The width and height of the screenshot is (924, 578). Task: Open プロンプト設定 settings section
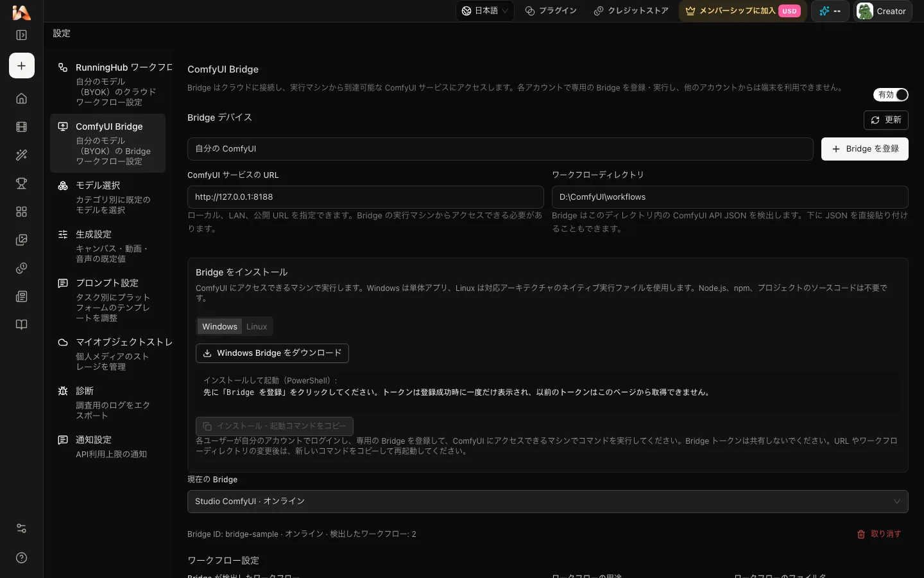[x=108, y=300]
